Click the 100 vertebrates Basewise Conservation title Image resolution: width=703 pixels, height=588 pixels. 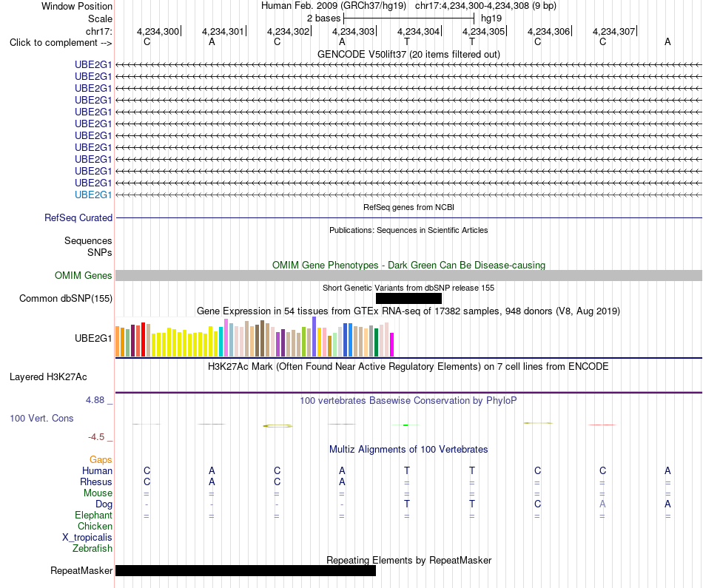tap(408, 401)
